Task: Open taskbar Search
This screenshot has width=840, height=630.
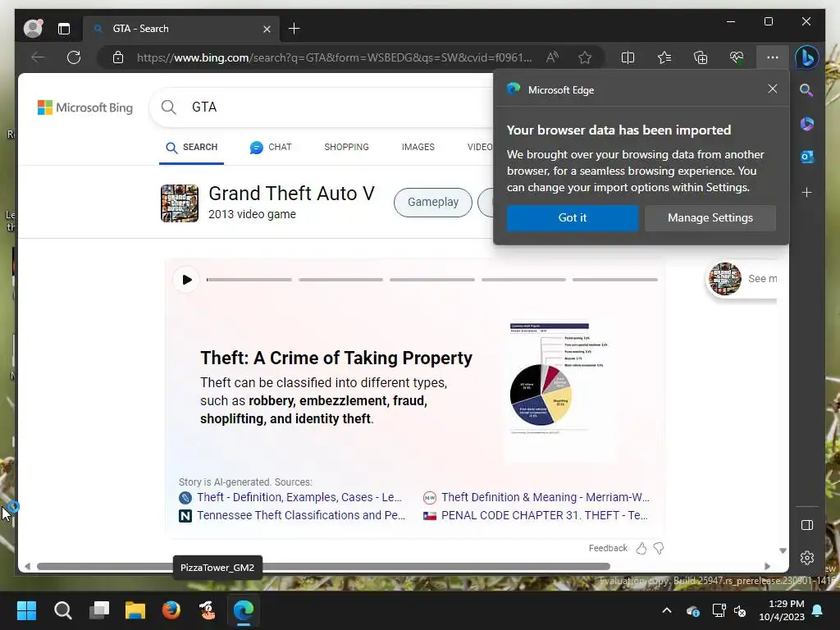Action: coord(62,610)
